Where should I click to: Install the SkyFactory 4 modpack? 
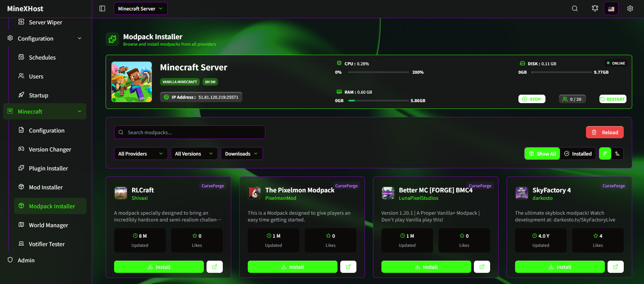(560, 267)
